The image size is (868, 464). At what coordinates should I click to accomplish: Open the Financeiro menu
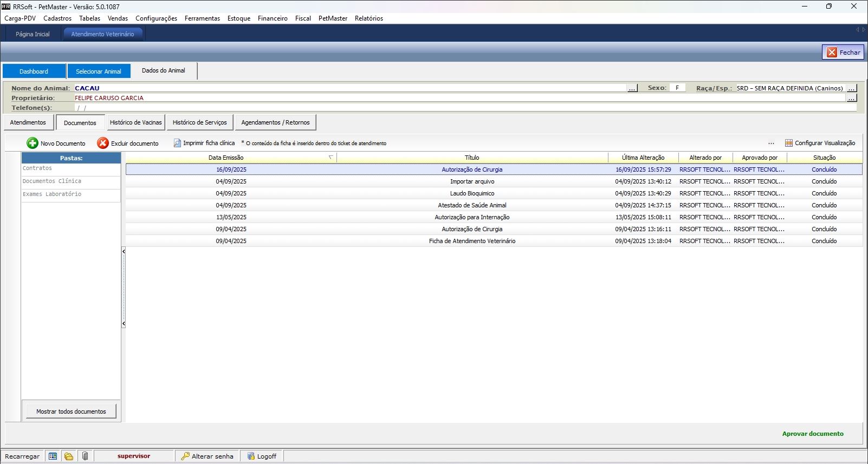point(273,18)
